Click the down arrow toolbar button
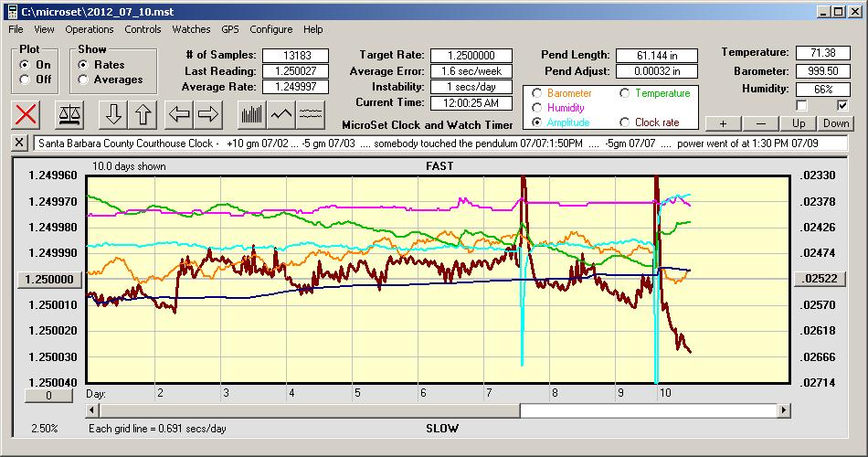The image size is (868, 457). [x=113, y=114]
